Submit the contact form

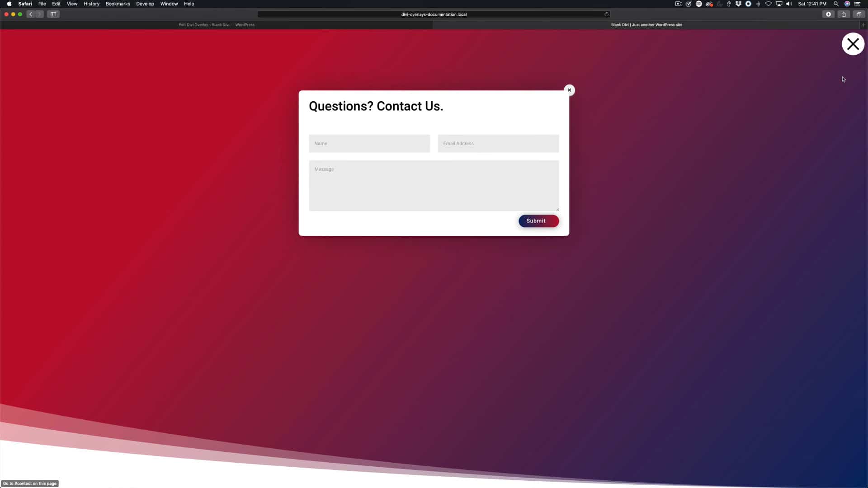tap(538, 221)
